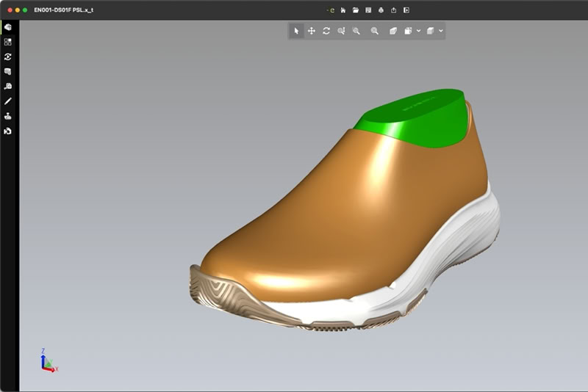Print the model with printer icon
This screenshot has height=392, width=588.
[381, 10]
